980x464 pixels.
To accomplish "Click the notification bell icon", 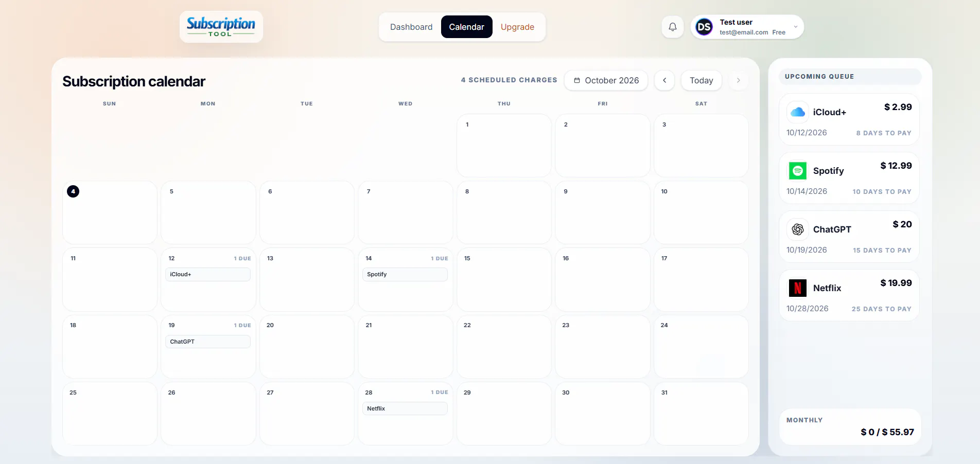I will 672,27.
